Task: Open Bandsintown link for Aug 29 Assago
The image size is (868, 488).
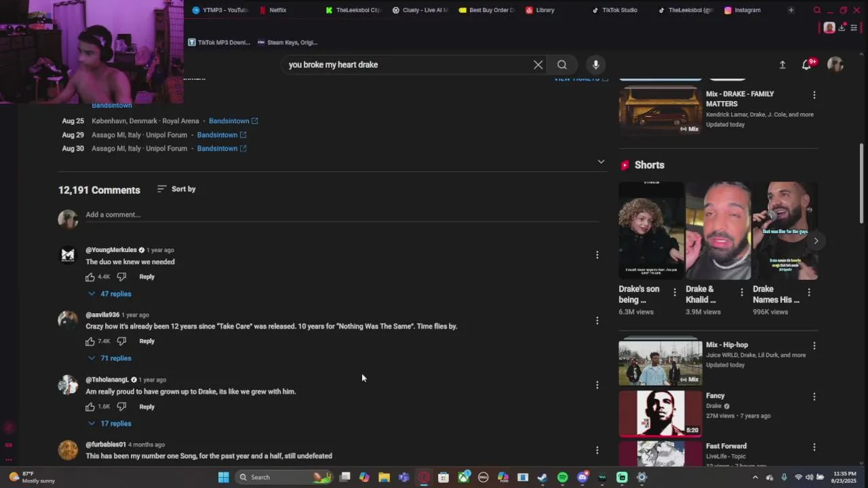Action: pyautogui.click(x=222, y=135)
